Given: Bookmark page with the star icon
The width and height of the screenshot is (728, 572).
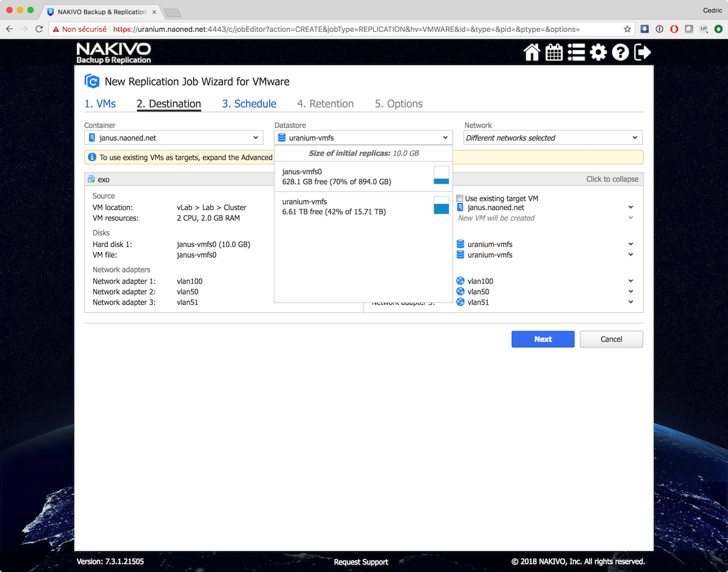Looking at the screenshot, I should tap(627, 29).
